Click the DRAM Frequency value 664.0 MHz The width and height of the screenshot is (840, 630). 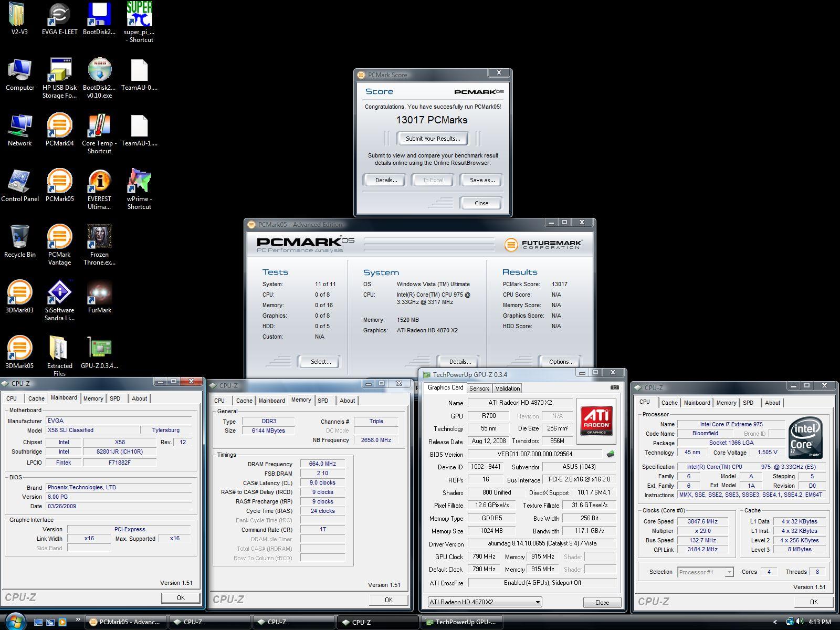coord(322,464)
